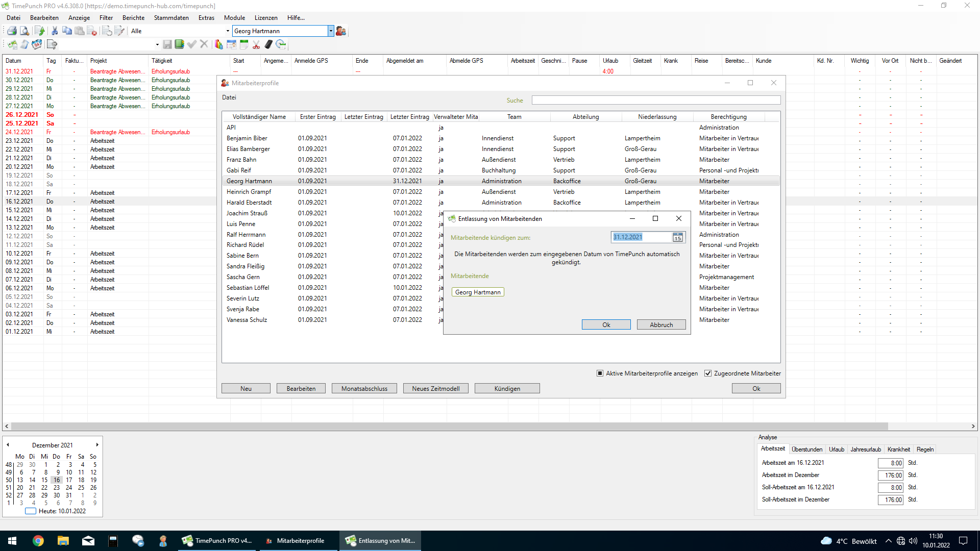The image size is (980, 551).
Task: Open the date picker calendar icon
Action: click(x=677, y=237)
